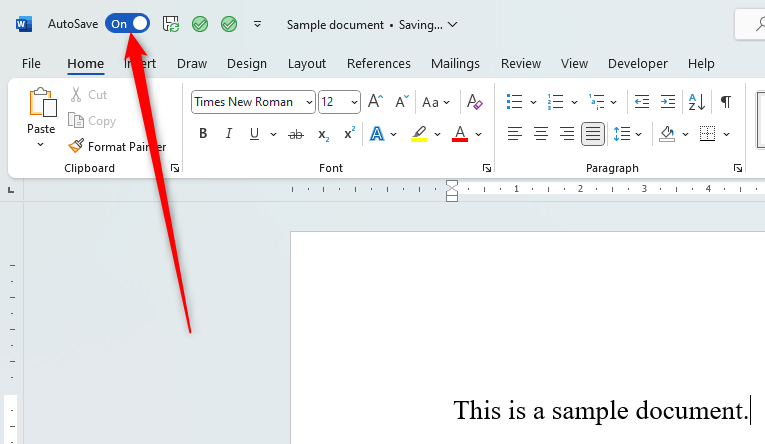Click Increase Indent icon
765x444 pixels.
click(667, 101)
